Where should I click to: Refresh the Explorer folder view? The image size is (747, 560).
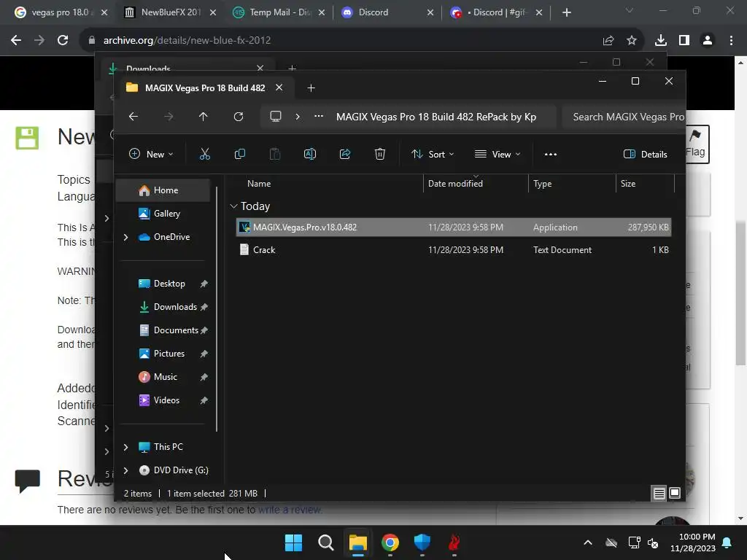click(239, 117)
